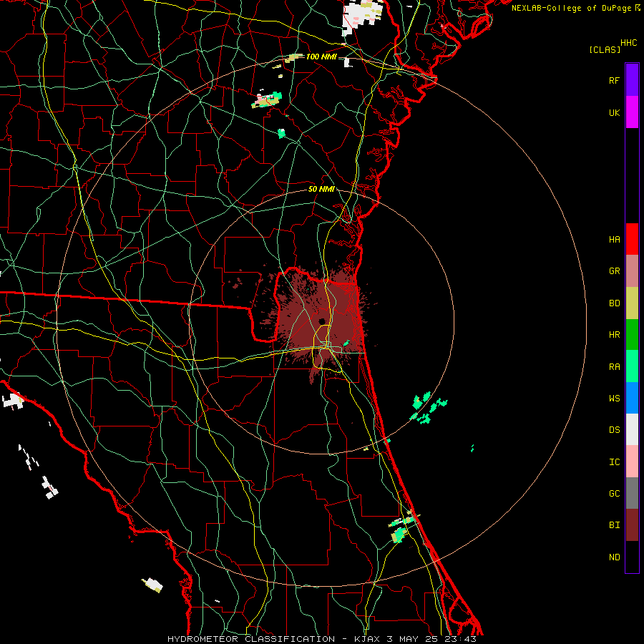Screen dimensions: 644x644
Task: Select the GC gray legend swatch
Action: point(632,493)
